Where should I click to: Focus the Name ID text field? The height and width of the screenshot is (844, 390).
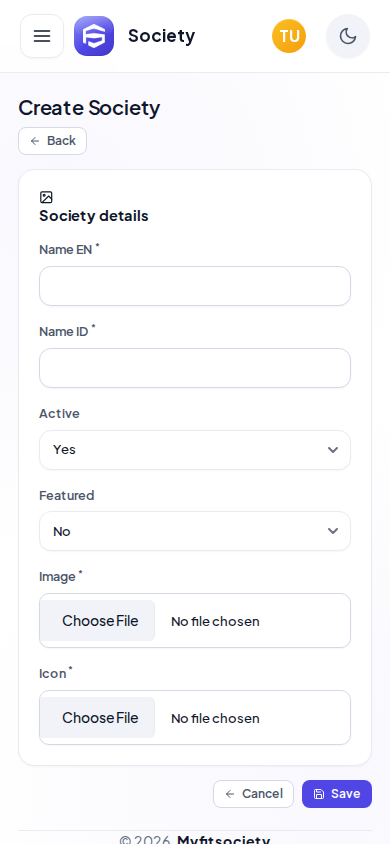pos(195,368)
